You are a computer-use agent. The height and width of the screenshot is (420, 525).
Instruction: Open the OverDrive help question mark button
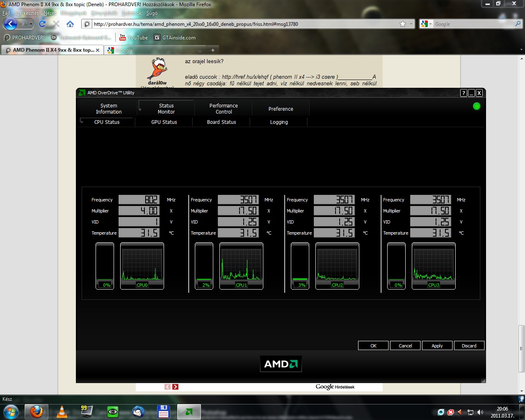tap(463, 93)
